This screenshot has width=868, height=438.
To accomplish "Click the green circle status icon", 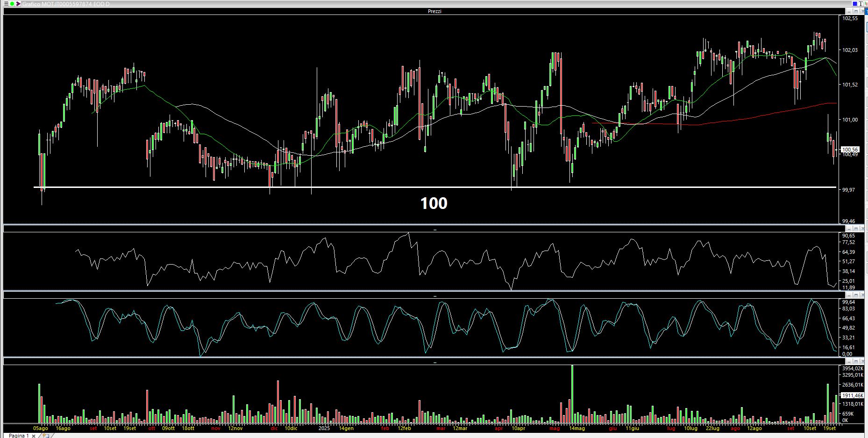I will click(12, 4).
